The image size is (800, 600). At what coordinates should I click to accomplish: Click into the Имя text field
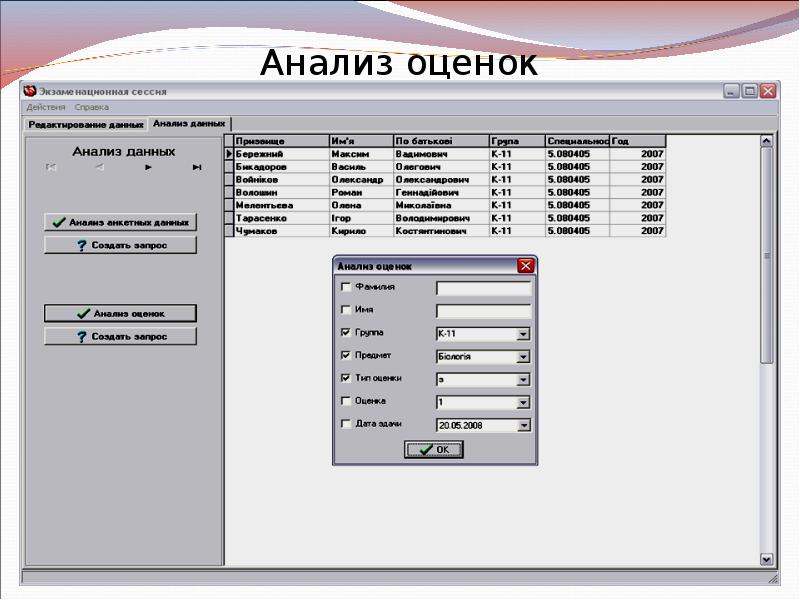click(483, 311)
